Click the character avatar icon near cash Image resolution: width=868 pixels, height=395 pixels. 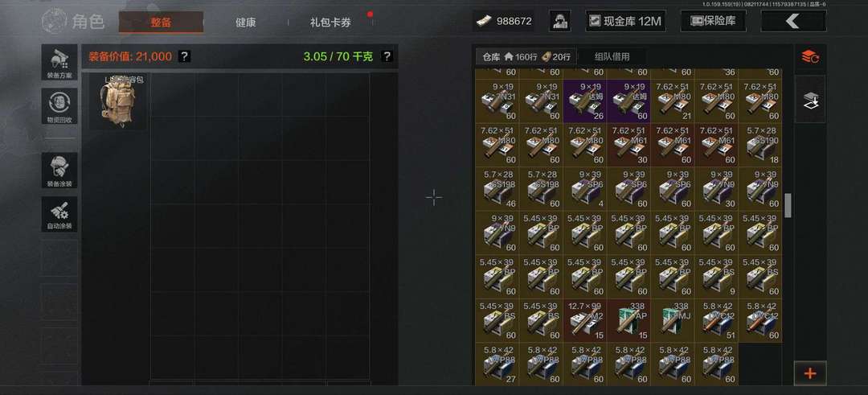[x=559, y=21]
